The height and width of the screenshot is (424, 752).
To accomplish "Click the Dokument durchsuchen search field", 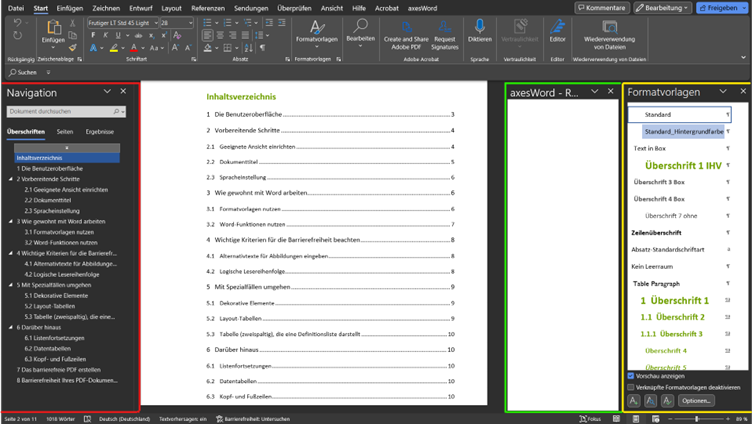I will [66, 111].
